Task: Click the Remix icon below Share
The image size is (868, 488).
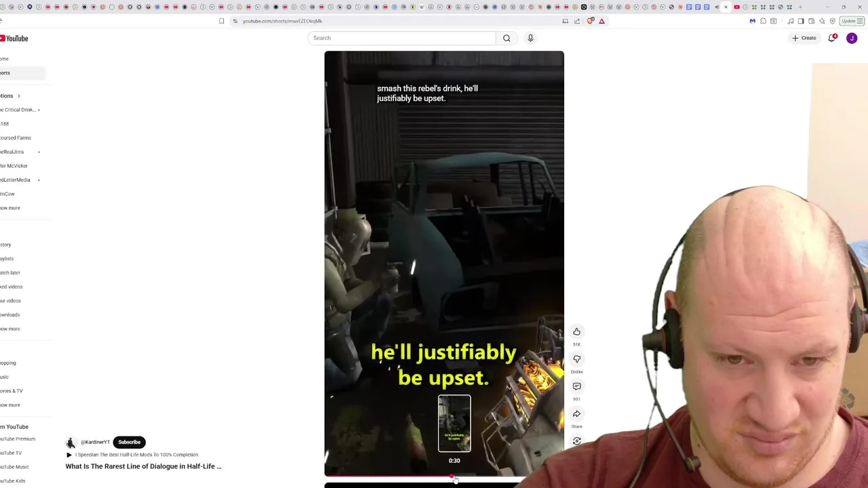Action: [576, 441]
